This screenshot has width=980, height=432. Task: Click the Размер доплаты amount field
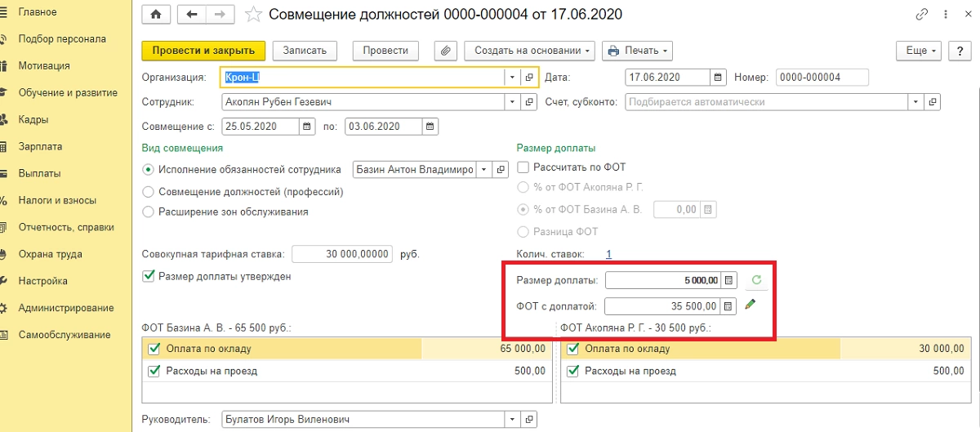coord(664,280)
